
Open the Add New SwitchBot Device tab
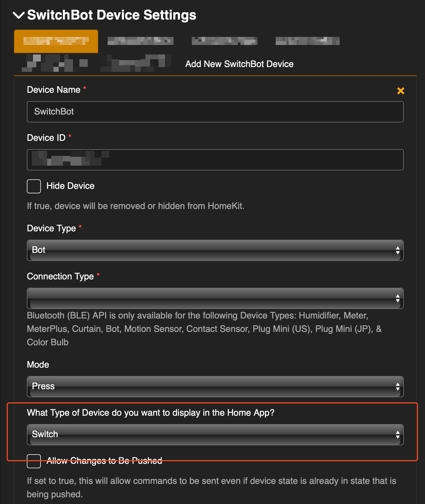[239, 64]
